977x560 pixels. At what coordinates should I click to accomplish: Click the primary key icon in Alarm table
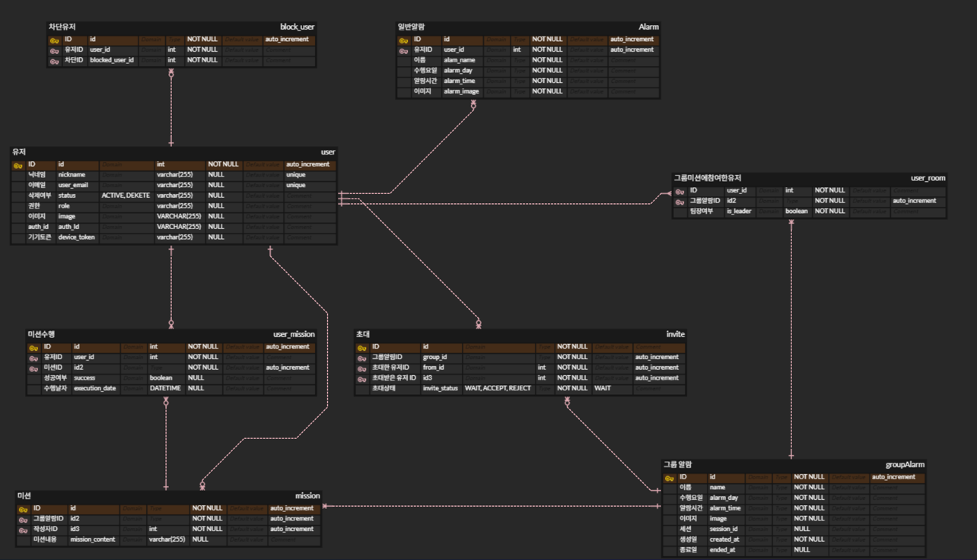point(403,40)
